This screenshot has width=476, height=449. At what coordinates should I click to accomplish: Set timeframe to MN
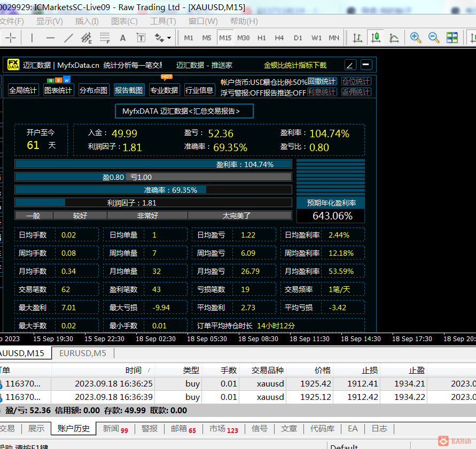(334, 38)
